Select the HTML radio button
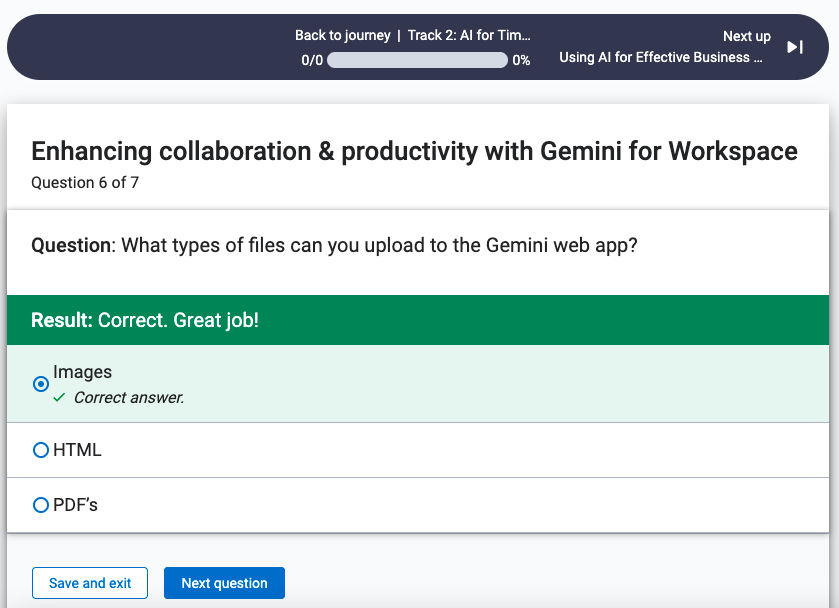839x608 pixels. (x=41, y=450)
